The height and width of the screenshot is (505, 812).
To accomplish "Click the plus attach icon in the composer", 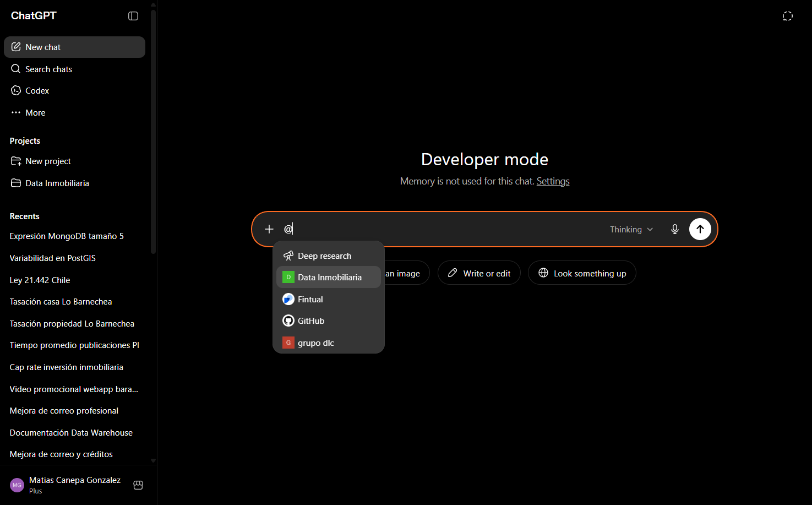I will coord(269,229).
